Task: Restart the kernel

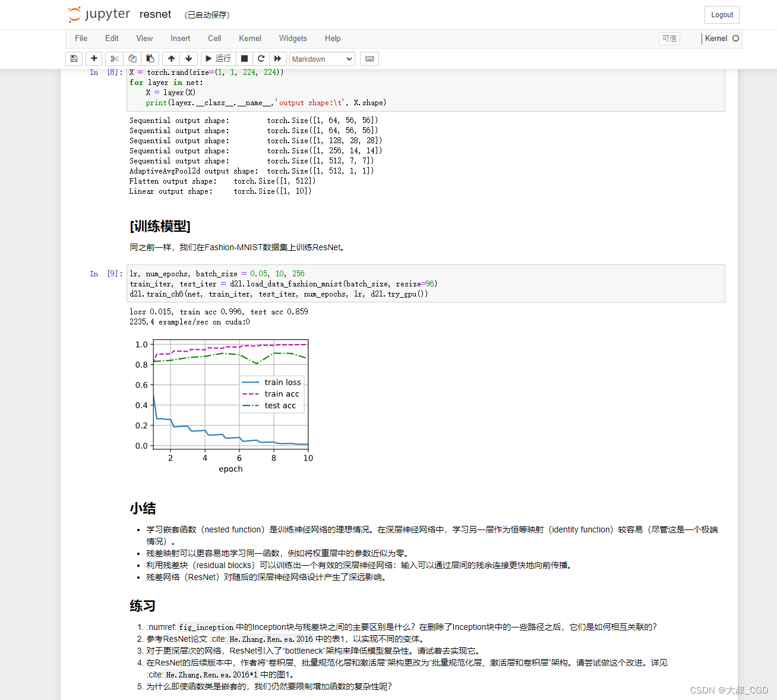Action: tap(261, 59)
